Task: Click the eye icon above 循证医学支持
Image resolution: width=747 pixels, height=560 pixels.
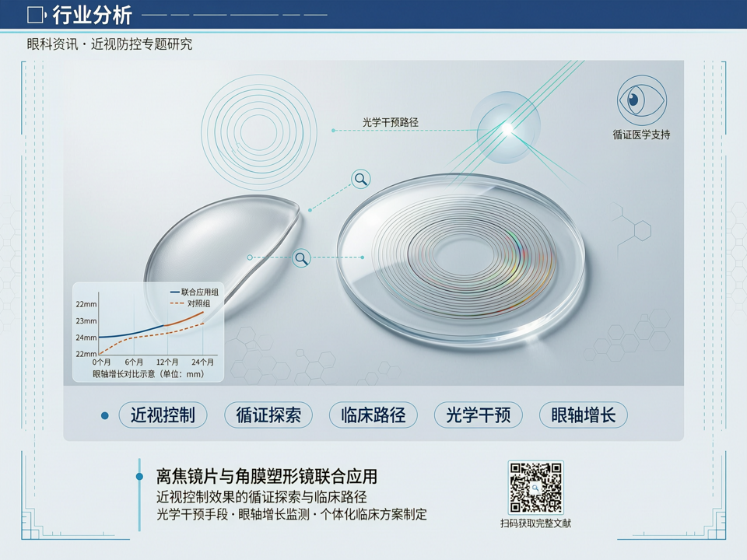Action: (642, 100)
